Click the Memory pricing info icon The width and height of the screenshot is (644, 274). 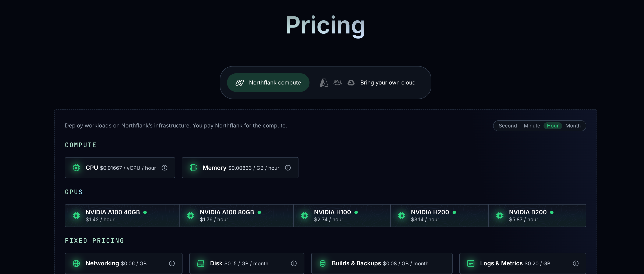coord(288,168)
